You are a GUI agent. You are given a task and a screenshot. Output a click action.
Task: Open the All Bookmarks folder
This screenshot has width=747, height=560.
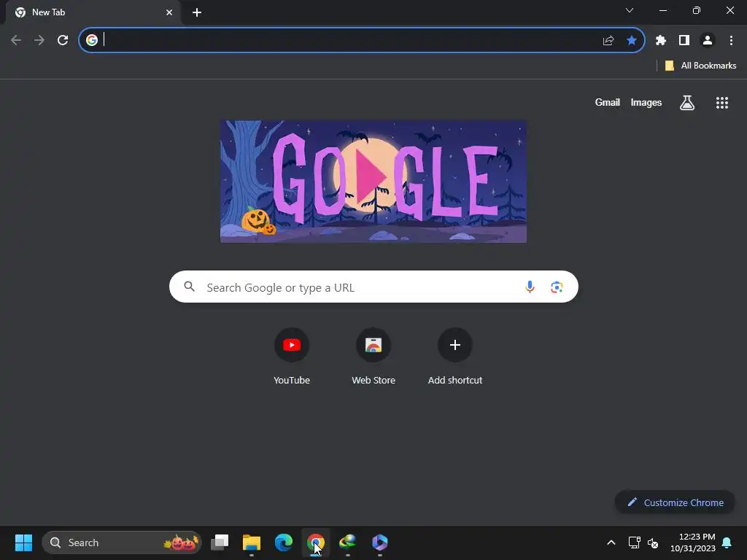700,66
